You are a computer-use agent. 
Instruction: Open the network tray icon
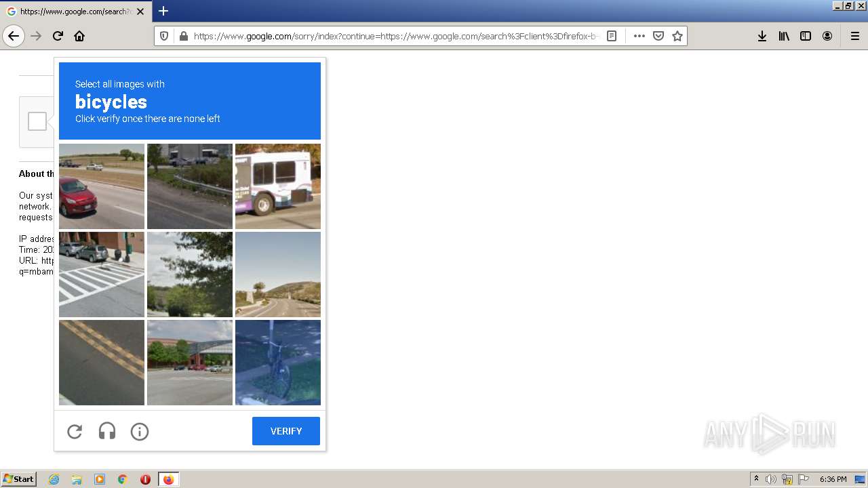(787, 479)
